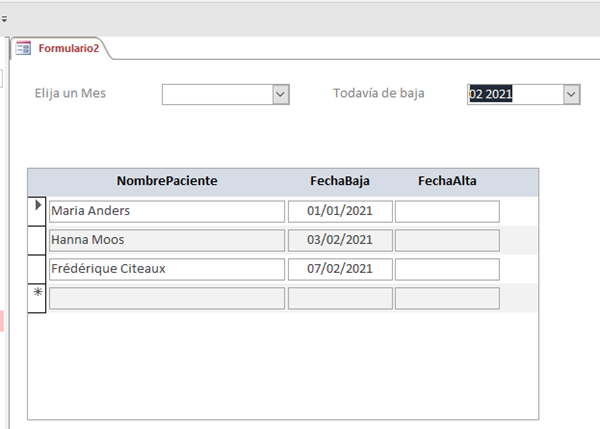Screen dimensions: 600x429
Task: Click inside the Elija un Mes combo box
Action: pos(217,94)
